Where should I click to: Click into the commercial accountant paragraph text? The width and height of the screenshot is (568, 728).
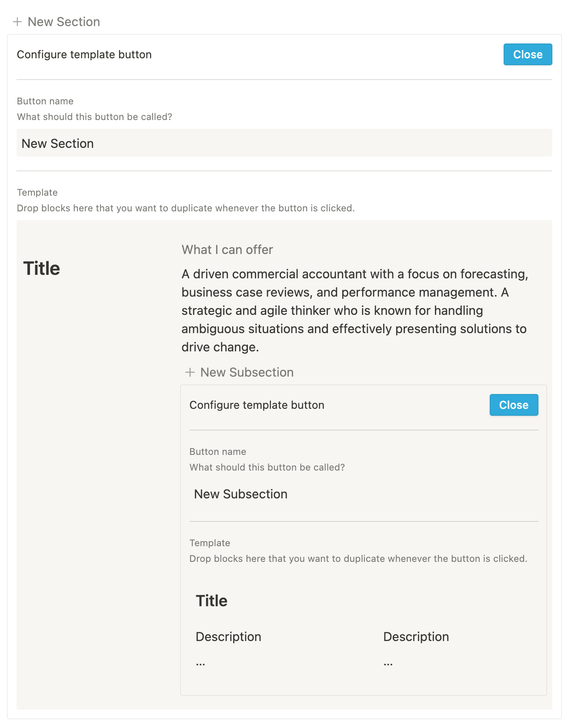[x=355, y=311]
